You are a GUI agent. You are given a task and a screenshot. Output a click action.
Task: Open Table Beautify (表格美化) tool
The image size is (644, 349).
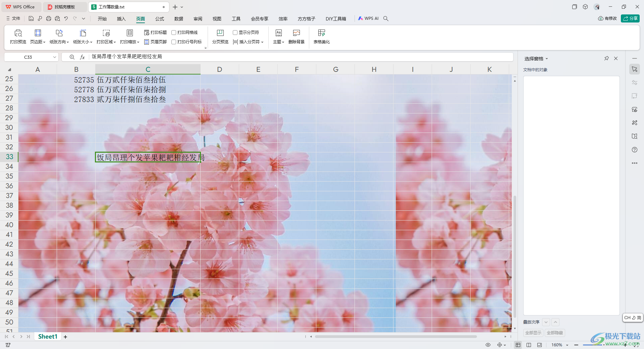(x=321, y=33)
